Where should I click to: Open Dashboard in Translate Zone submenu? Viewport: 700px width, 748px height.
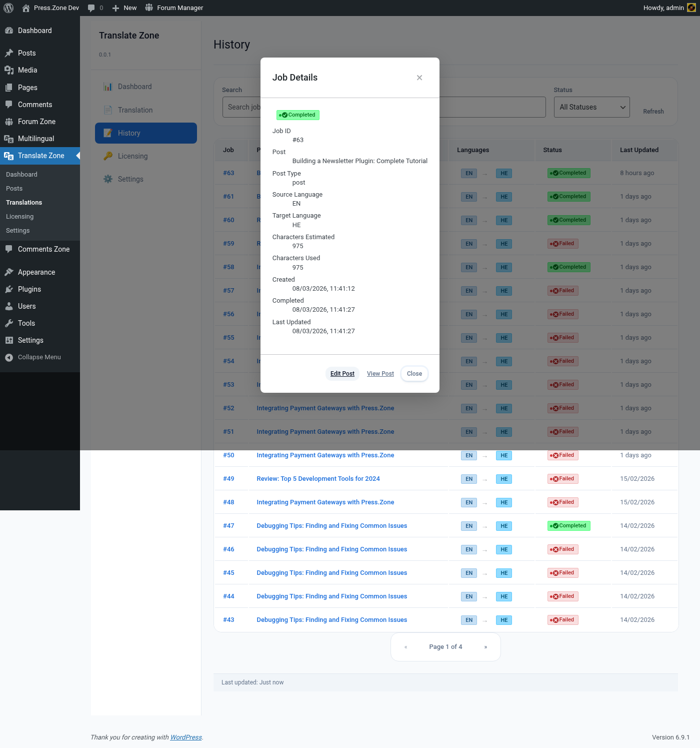tap(22, 175)
